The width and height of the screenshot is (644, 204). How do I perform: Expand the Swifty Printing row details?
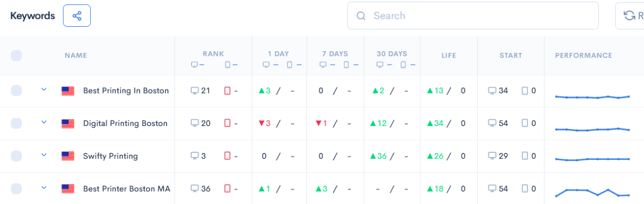click(x=44, y=155)
